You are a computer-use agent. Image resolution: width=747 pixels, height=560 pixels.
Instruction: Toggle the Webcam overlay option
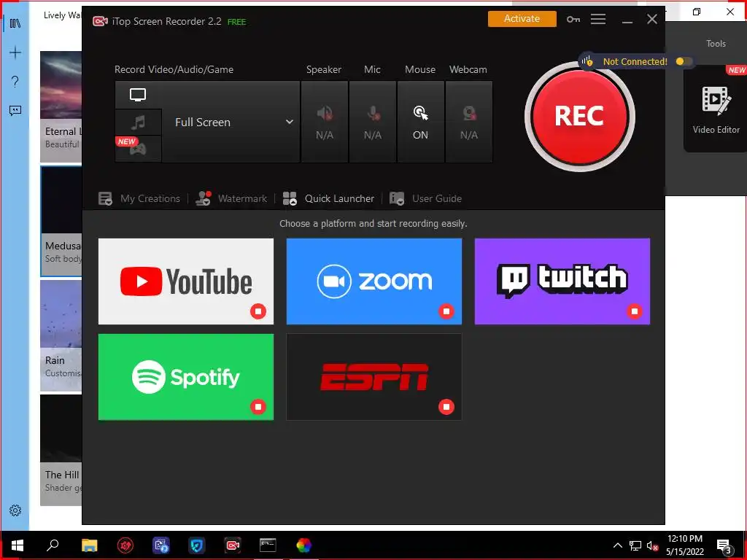469,122
